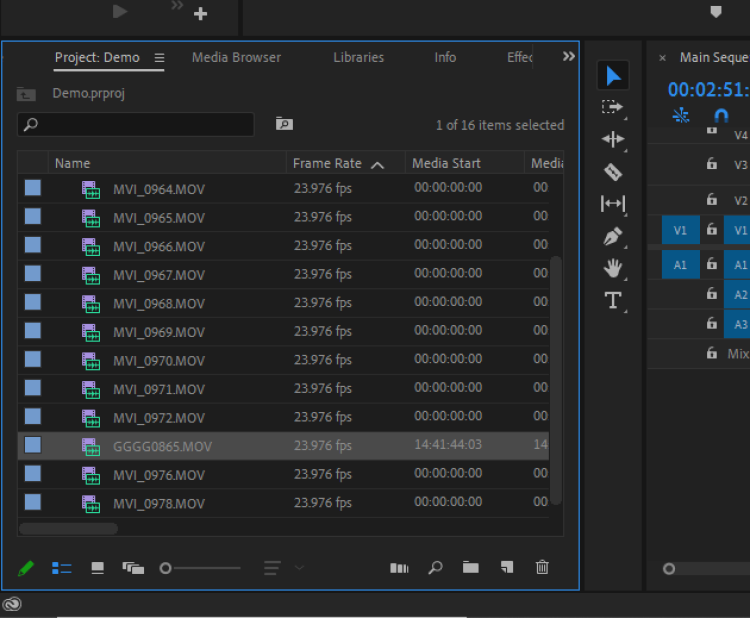750x618 pixels.
Task: Toggle the project read-only pencil lock
Action: coord(26,568)
